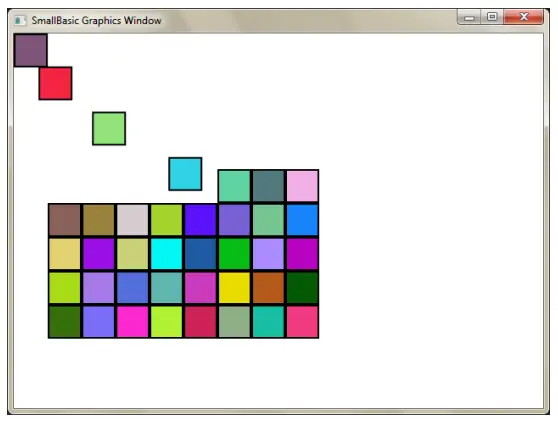Click the dark slate teal square
Screen dimensions: 558x423
(x=268, y=186)
